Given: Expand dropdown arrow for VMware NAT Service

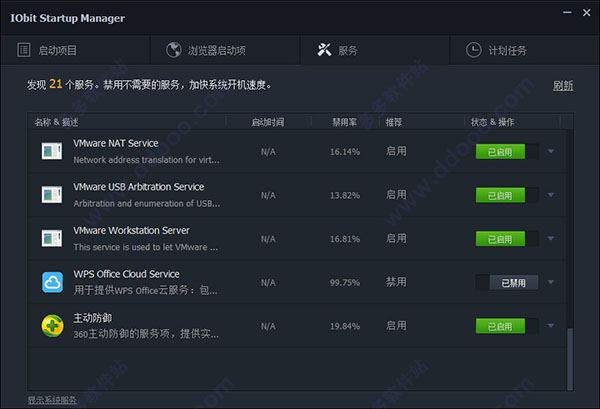Looking at the screenshot, I should point(551,152).
